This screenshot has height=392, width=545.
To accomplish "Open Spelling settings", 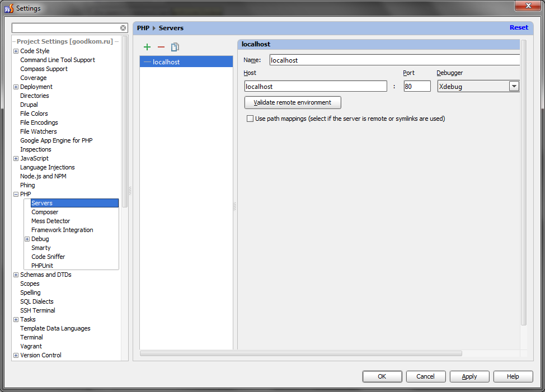I will [30, 292].
